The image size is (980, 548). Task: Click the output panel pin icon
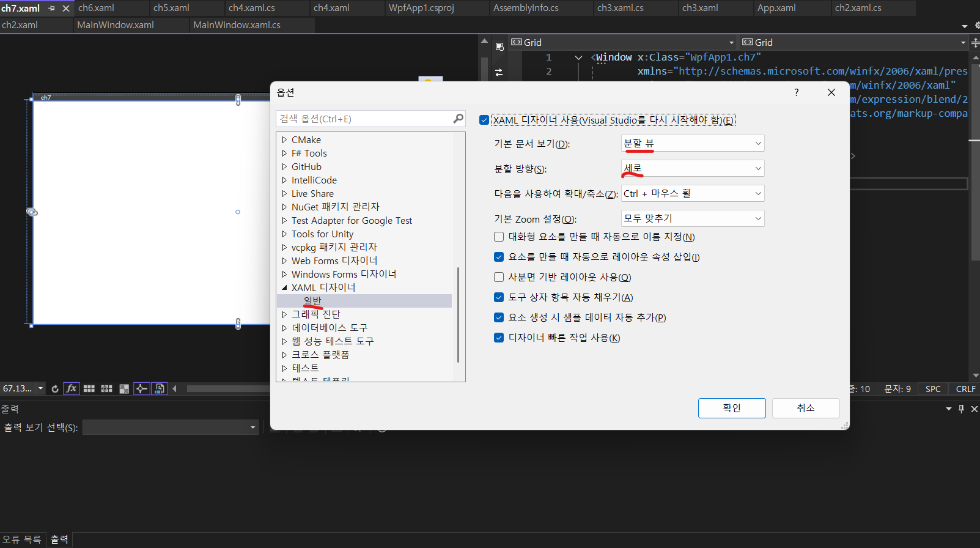pos(962,409)
